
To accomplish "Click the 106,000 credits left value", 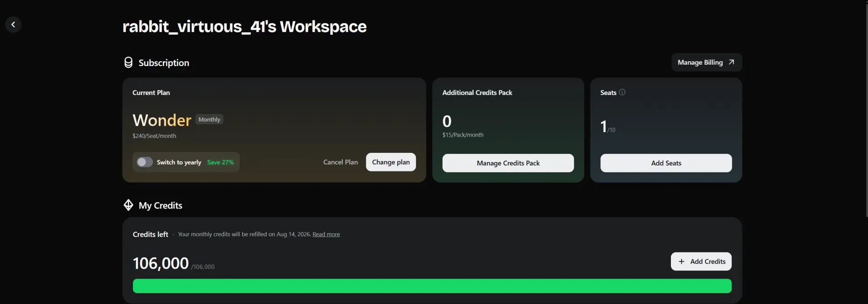I will (160, 263).
